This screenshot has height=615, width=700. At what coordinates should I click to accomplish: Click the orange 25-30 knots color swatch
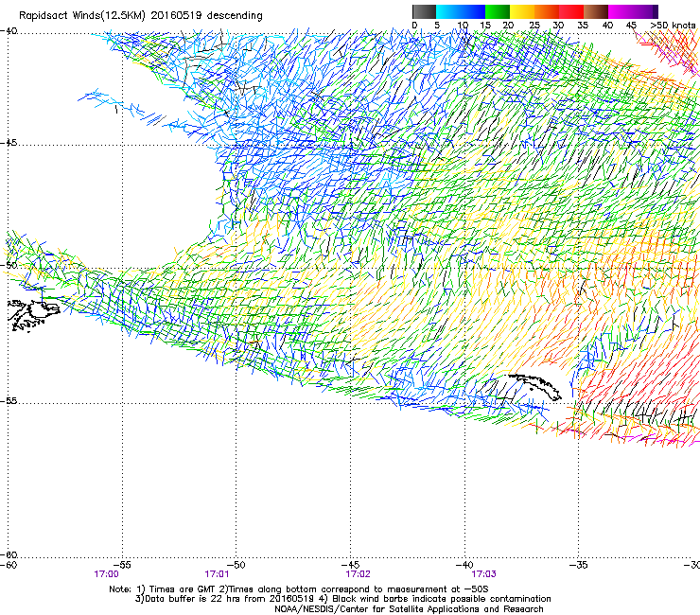pos(547,11)
